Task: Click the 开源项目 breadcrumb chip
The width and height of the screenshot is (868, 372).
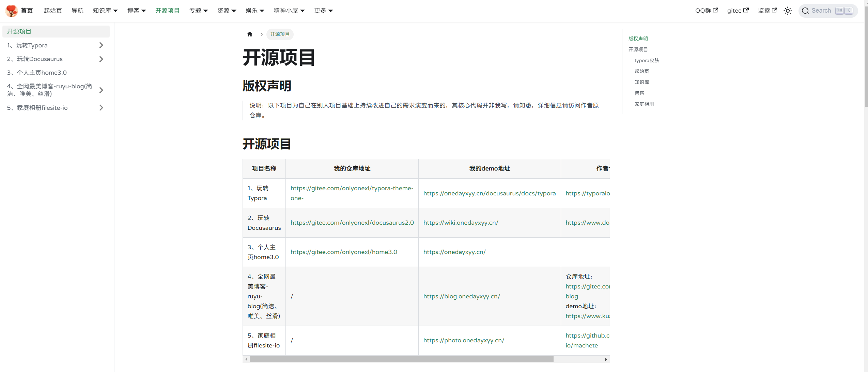Action: click(280, 34)
